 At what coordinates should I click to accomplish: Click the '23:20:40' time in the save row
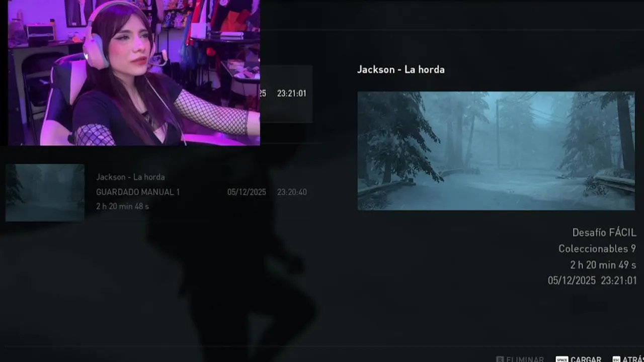[292, 192]
